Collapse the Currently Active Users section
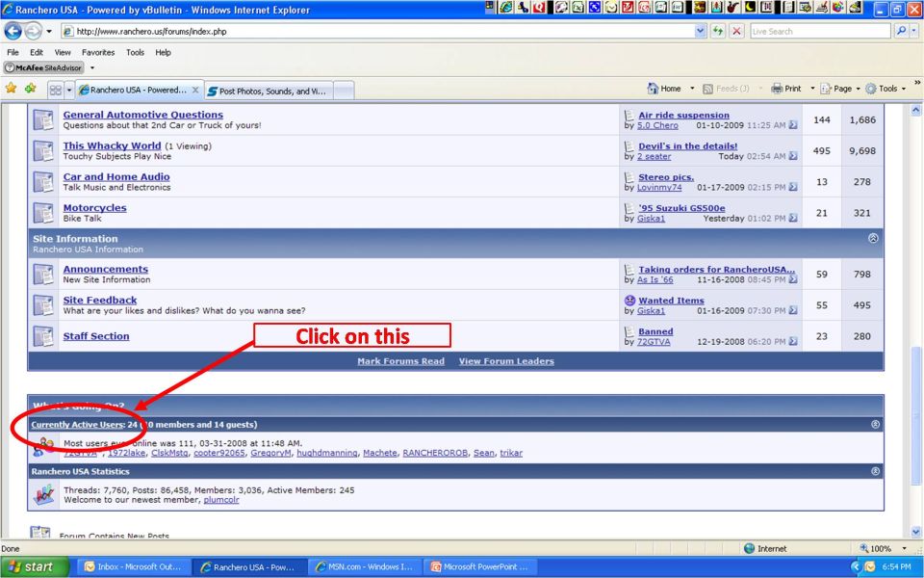This screenshot has width=924, height=578. coord(875,424)
